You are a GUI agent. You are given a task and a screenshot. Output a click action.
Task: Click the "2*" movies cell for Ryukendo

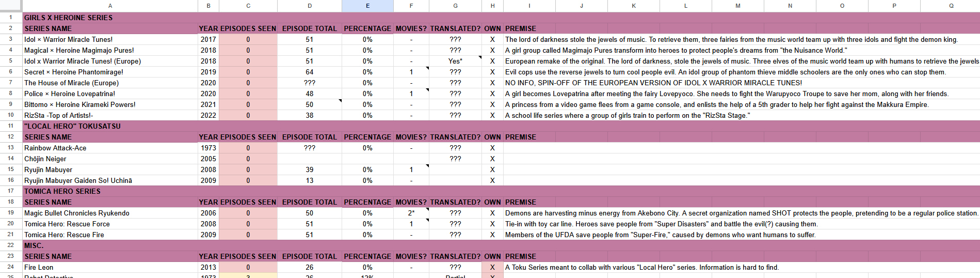[411, 213]
